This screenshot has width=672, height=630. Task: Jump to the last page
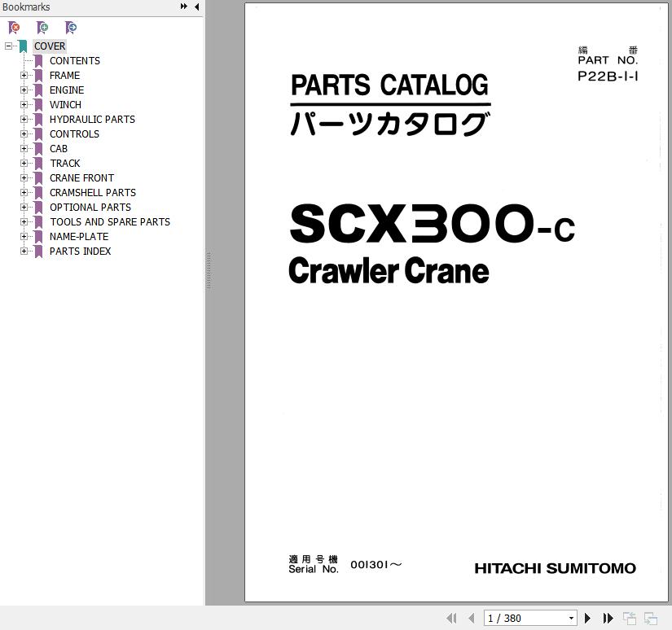pyautogui.click(x=608, y=618)
